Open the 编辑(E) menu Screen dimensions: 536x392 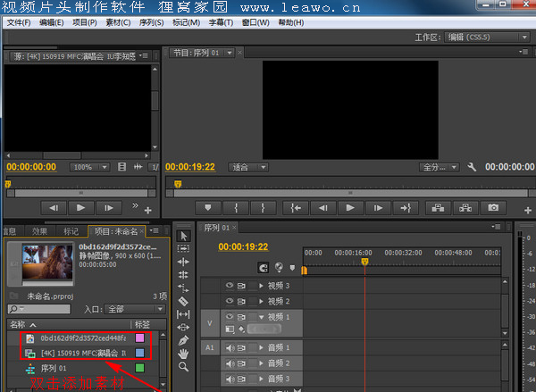click(x=51, y=22)
